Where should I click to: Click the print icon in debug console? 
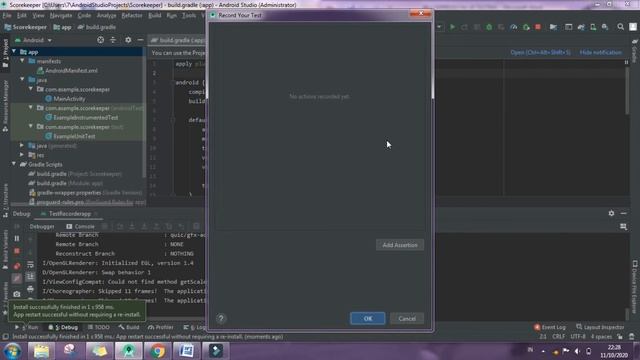click(30, 289)
